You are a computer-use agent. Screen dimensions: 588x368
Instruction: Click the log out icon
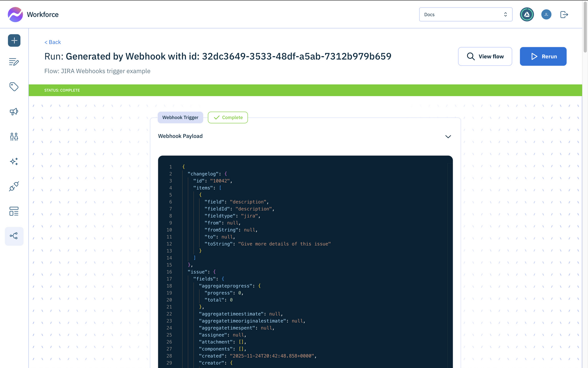pos(564,14)
